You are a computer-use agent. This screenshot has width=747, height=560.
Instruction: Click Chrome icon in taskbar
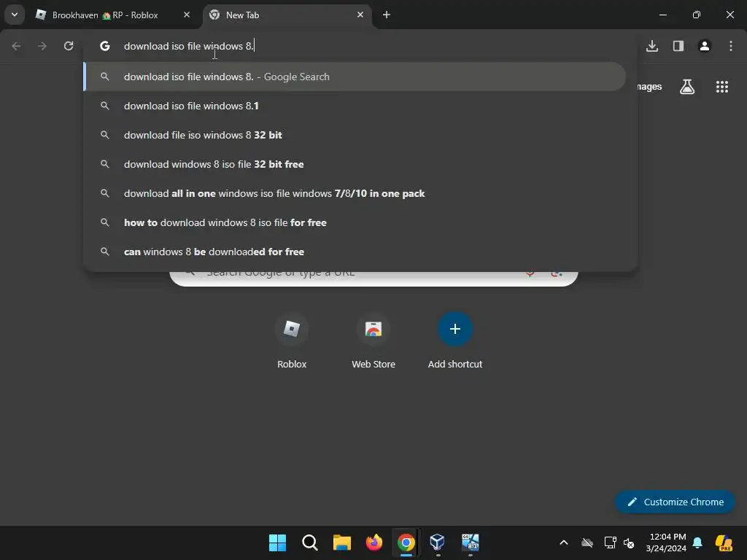(x=406, y=542)
